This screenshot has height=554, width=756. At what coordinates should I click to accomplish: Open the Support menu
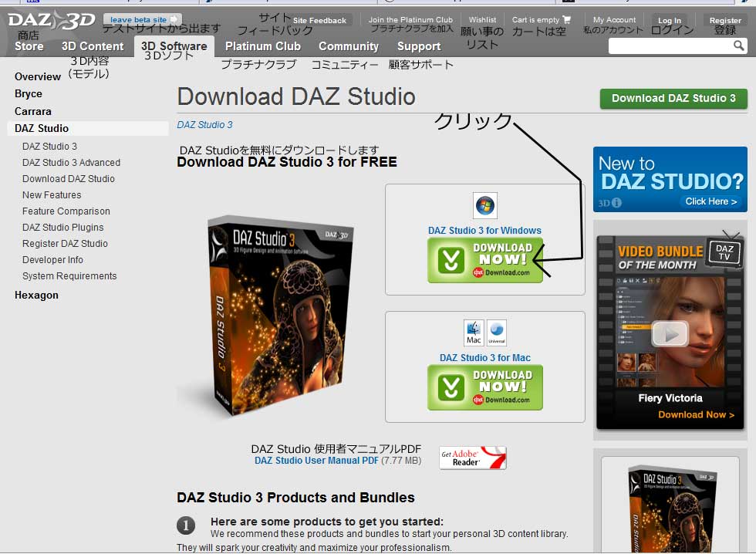pos(419,46)
